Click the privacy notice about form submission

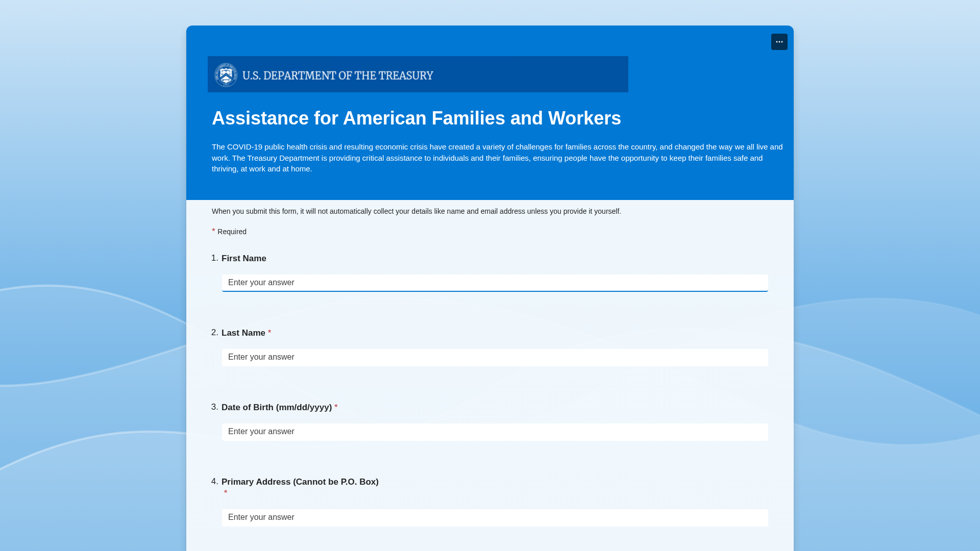pyautogui.click(x=416, y=211)
